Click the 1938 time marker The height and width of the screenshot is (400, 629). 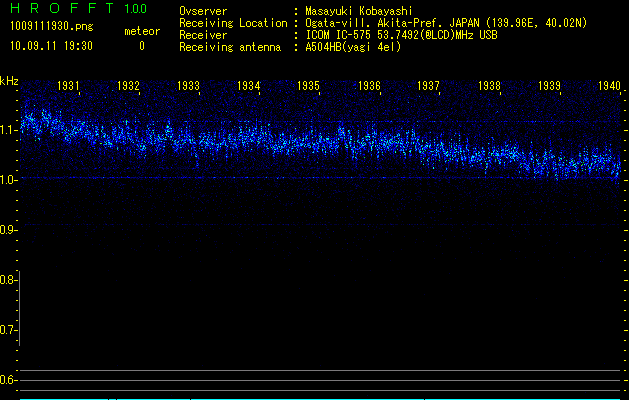tap(489, 87)
